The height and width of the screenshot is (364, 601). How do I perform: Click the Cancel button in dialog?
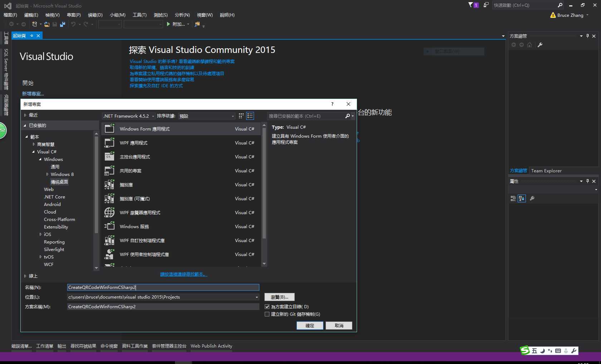(x=339, y=326)
